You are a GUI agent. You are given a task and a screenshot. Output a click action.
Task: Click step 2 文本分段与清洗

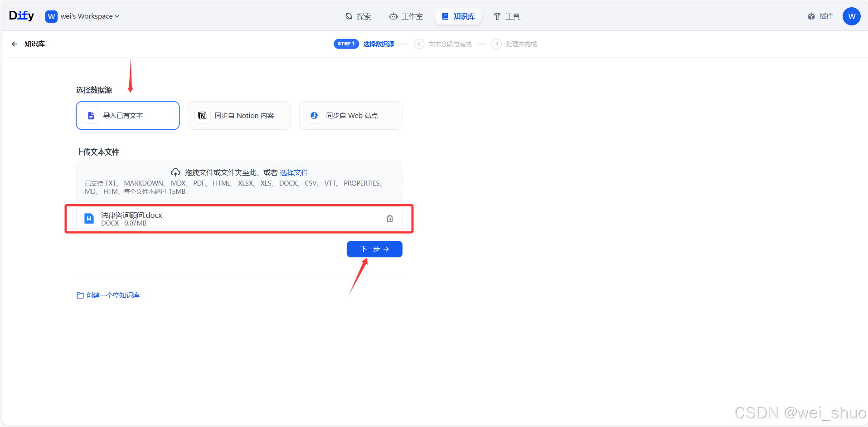(443, 44)
